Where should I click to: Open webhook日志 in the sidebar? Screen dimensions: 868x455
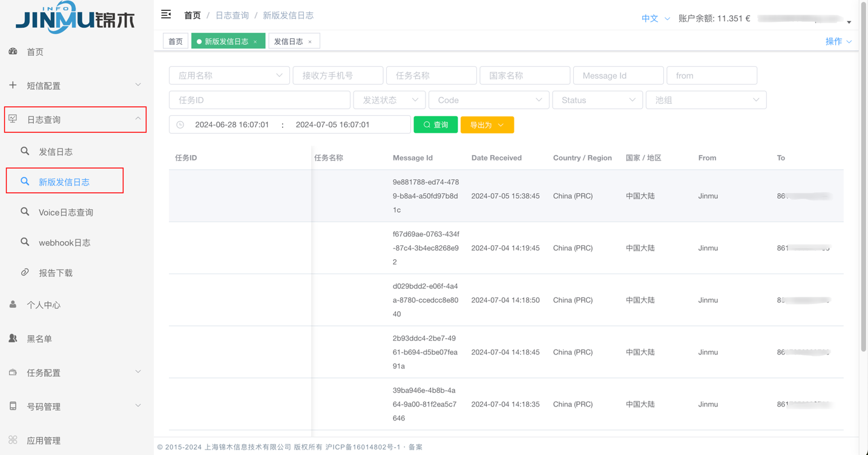tap(65, 242)
